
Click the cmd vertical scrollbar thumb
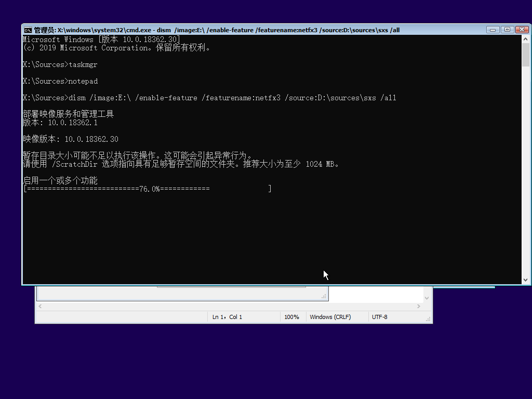tap(526, 55)
